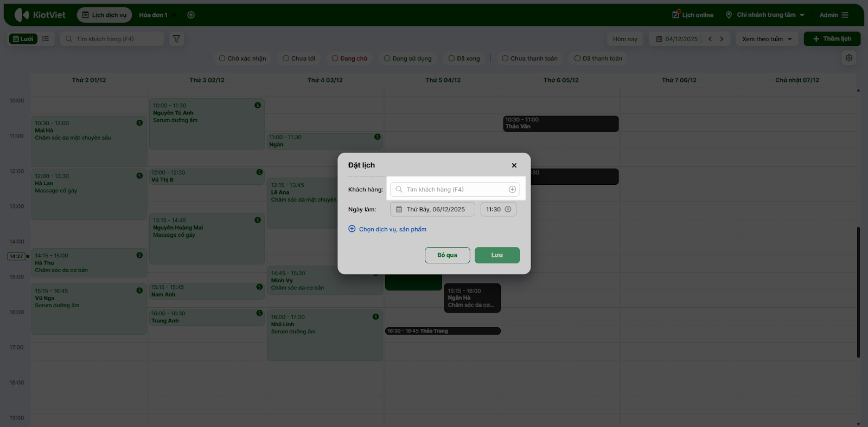The width and height of the screenshot is (868, 427).
Task: Open date picker showing 04/12/2025
Action: click(x=676, y=39)
